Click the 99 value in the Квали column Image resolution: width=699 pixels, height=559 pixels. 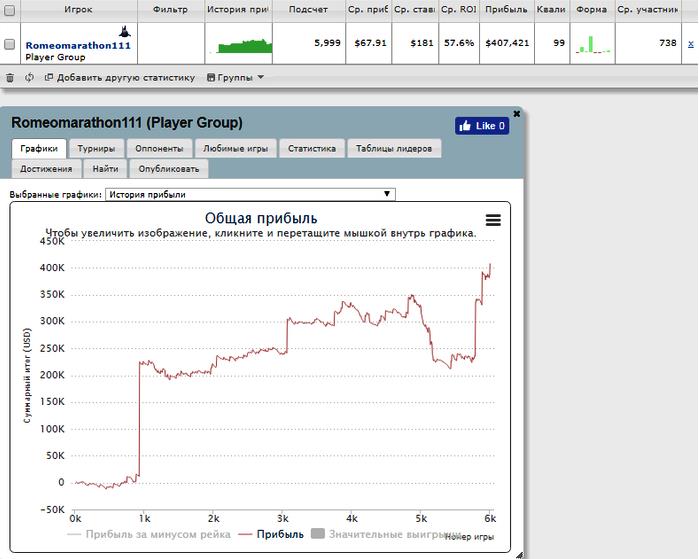click(559, 43)
